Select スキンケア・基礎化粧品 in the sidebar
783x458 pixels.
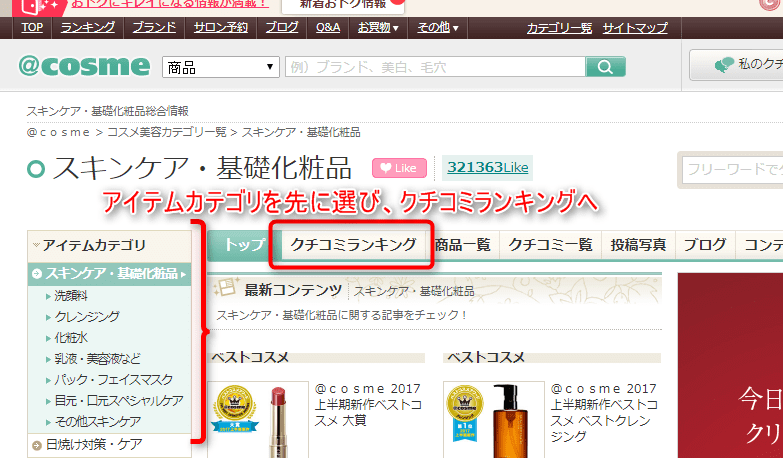109,274
